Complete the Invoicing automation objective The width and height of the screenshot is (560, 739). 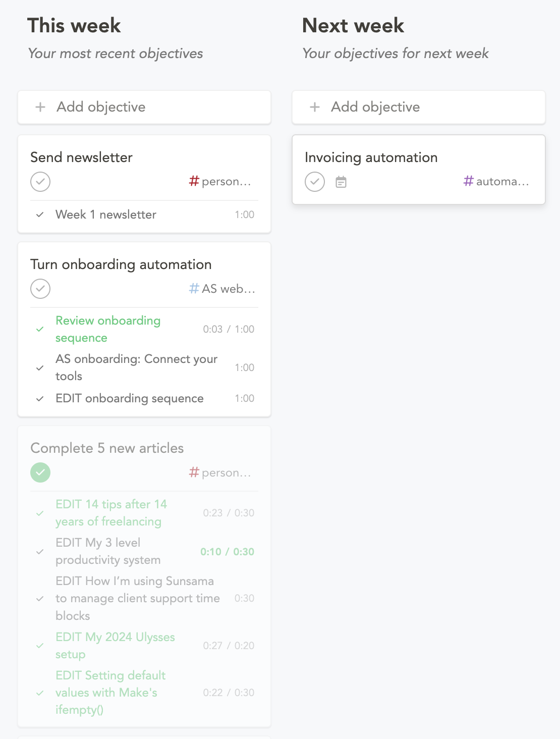(315, 182)
